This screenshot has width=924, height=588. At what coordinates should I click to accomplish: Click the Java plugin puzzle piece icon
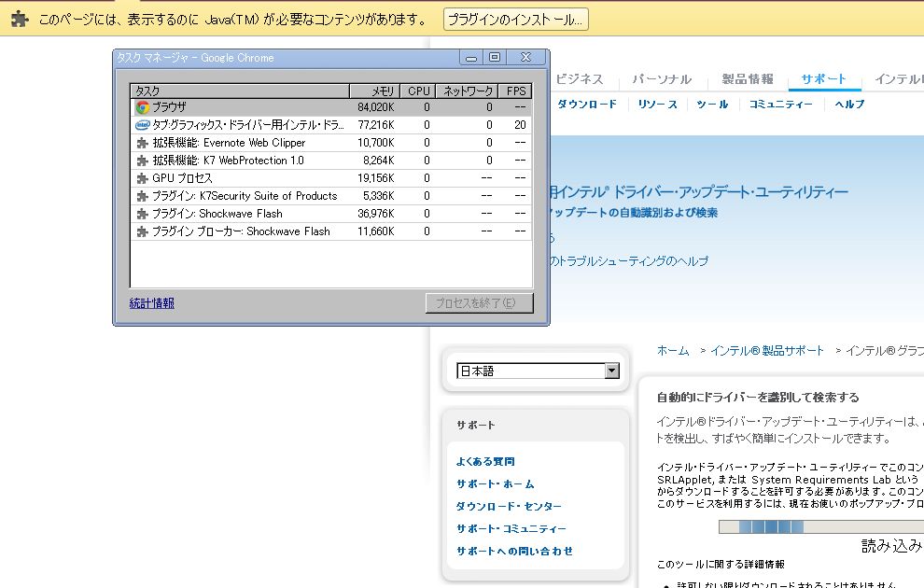click(x=20, y=19)
